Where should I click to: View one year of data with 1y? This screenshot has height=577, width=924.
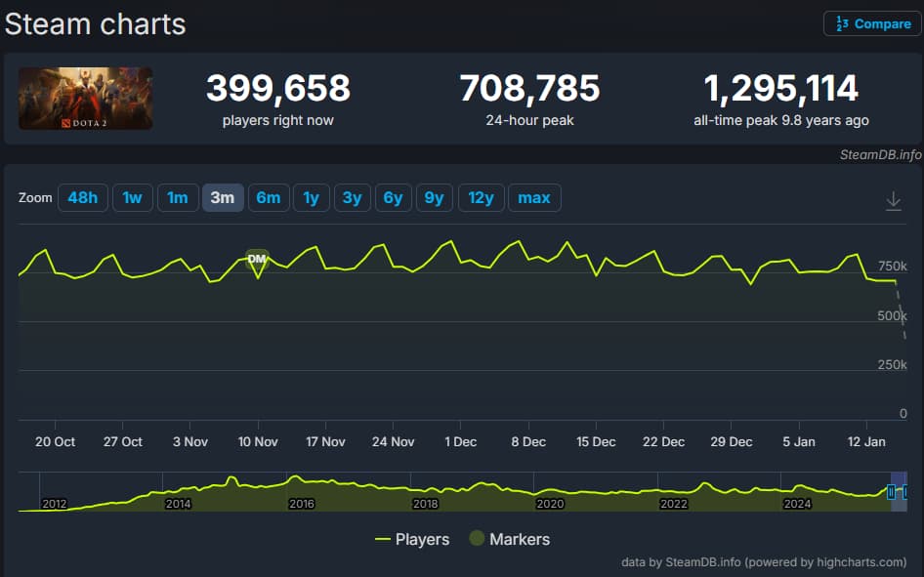coord(311,197)
